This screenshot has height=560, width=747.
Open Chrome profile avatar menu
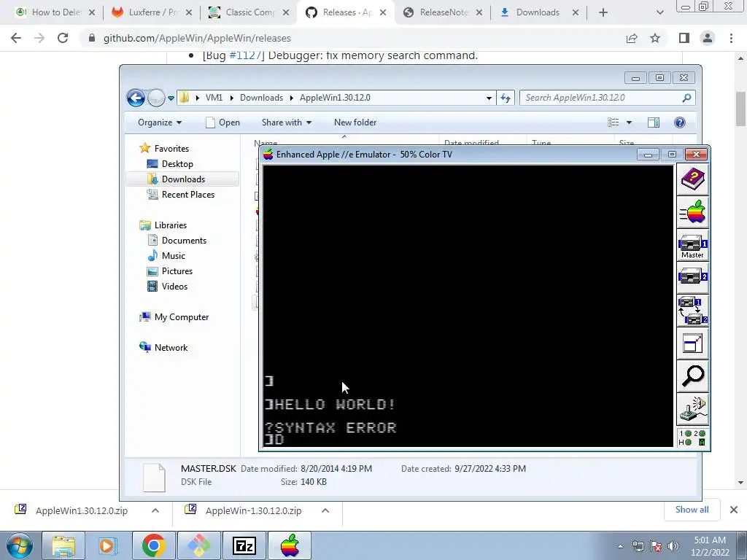point(708,38)
